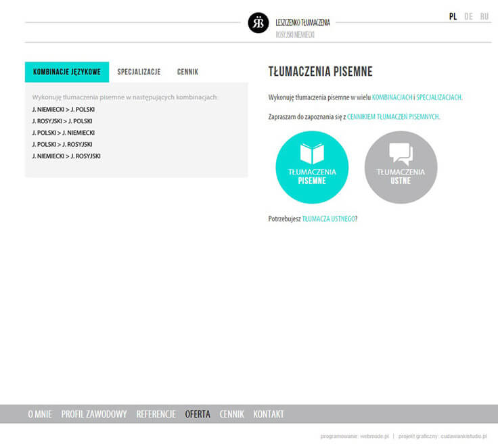Viewport: 498px width, 448px height.
Task: Open the teal Tłumaczenia Pisemne circle icon
Action: (312, 167)
